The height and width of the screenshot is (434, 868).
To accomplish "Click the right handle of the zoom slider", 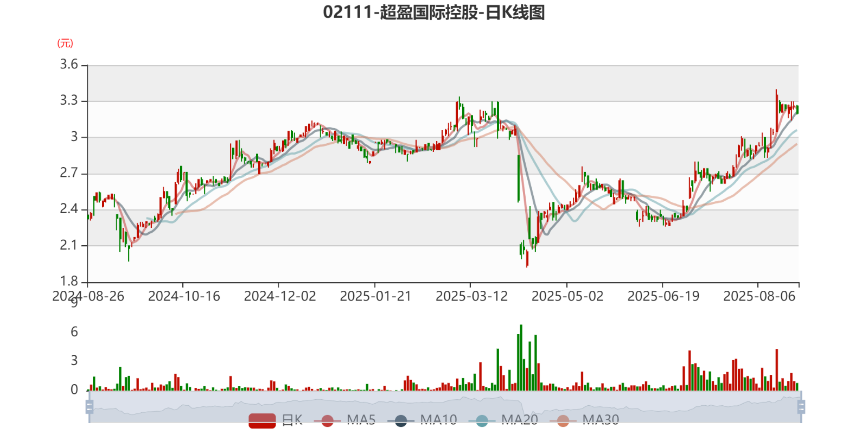I will (x=801, y=406).
